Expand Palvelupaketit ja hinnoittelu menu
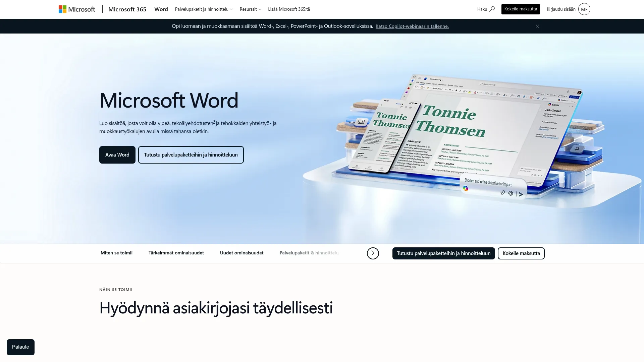The height and width of the screenshot is (362, 644). pos(204,9)
